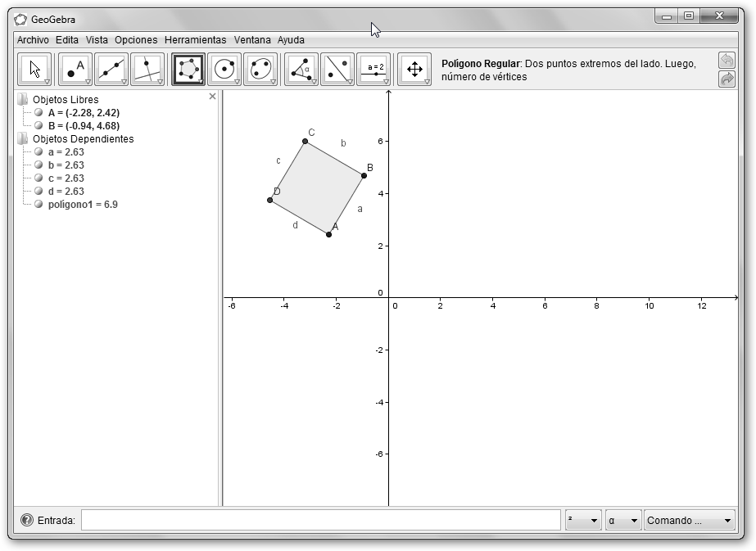Image resolution: width=756 pixels, height=551 pixels.
Task: Open the Herramientas menu
Action: [195, 39]
